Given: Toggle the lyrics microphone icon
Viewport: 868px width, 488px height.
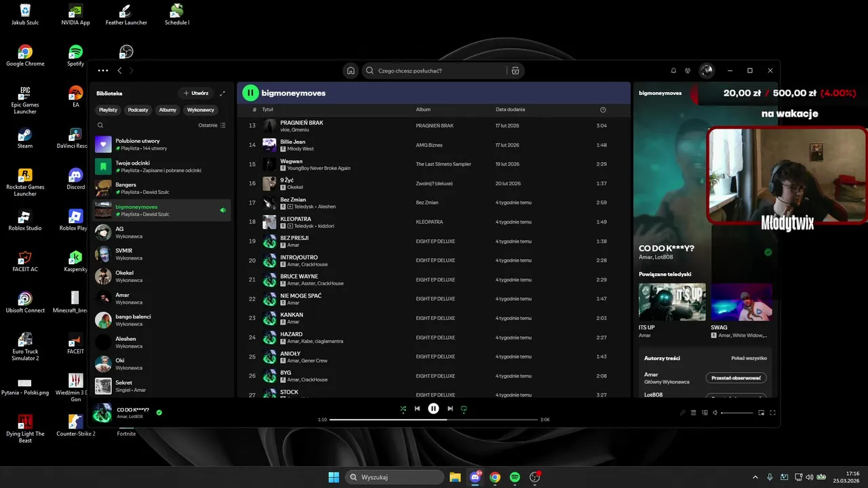Looking at the screenshot, I should (x=683, y=413).
